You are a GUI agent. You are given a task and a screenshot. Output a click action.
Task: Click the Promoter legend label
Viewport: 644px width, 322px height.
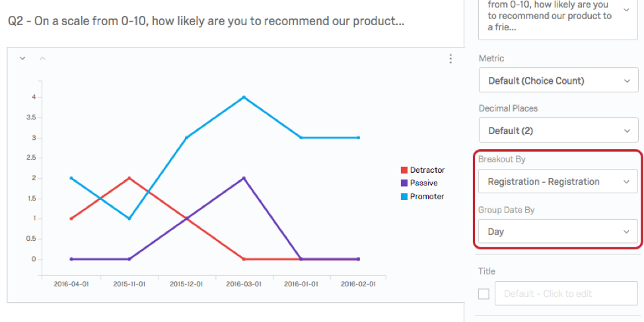pyautogui.click(x=427, y=197)
